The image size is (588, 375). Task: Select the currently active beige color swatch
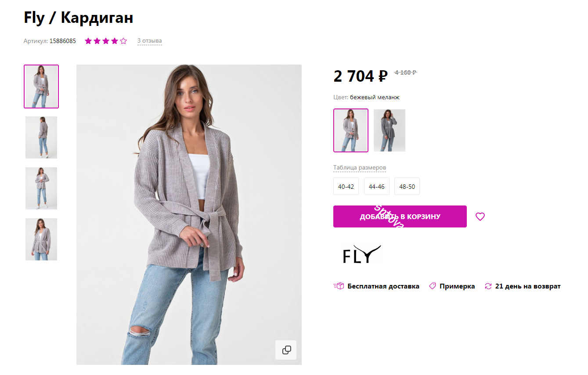coord(350,130)
